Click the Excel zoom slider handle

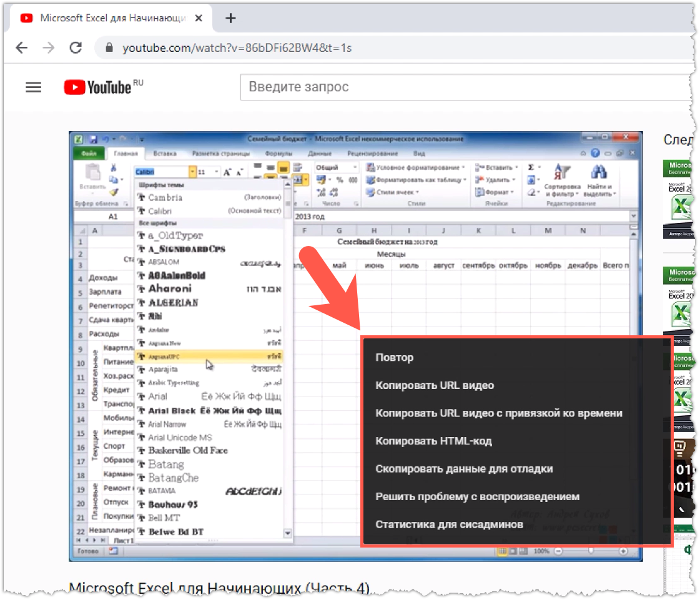click(591, 551)
